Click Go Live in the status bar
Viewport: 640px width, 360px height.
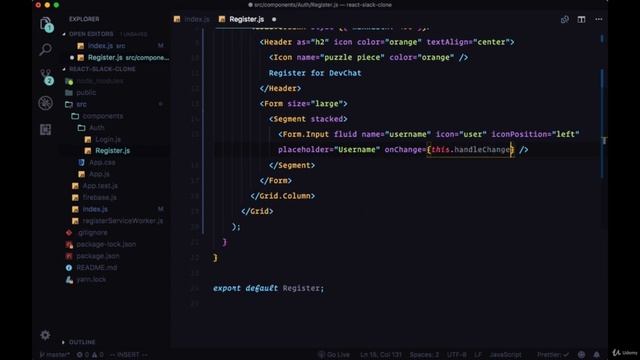point(334,355)
